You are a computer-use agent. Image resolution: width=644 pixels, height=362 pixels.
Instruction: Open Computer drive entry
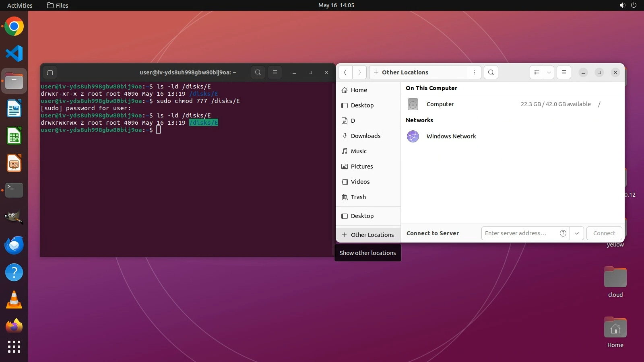[x=440, y=104]
